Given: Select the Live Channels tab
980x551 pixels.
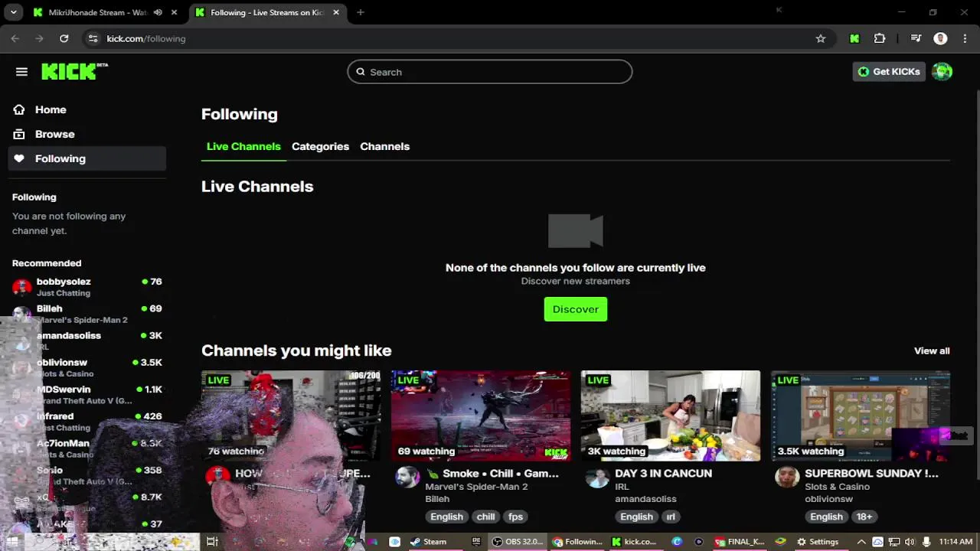Looking at the screenshot, I should tap(243, 146).
